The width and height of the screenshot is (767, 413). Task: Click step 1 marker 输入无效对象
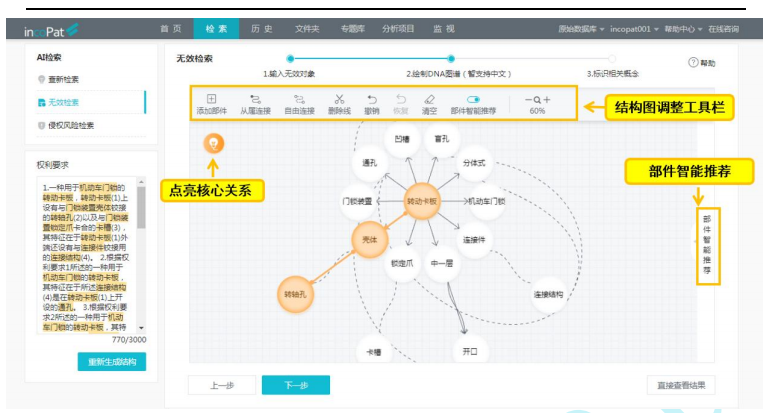[290, 59]
